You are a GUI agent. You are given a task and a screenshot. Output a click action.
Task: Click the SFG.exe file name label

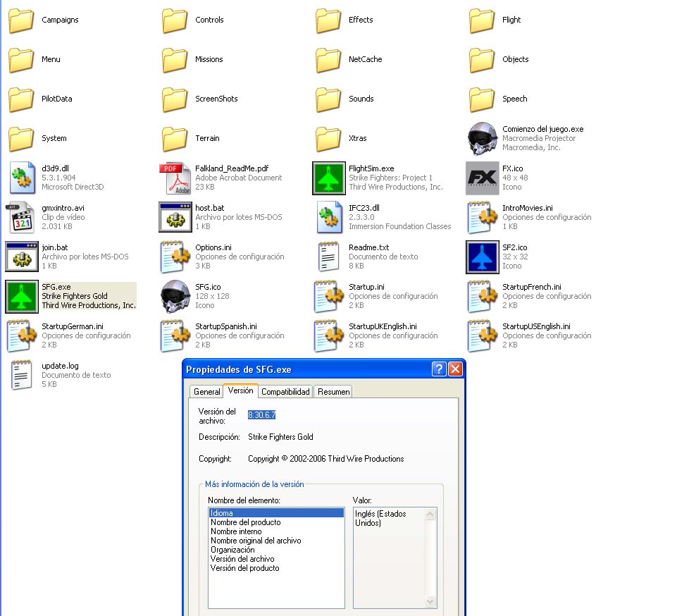pos(56,287)
